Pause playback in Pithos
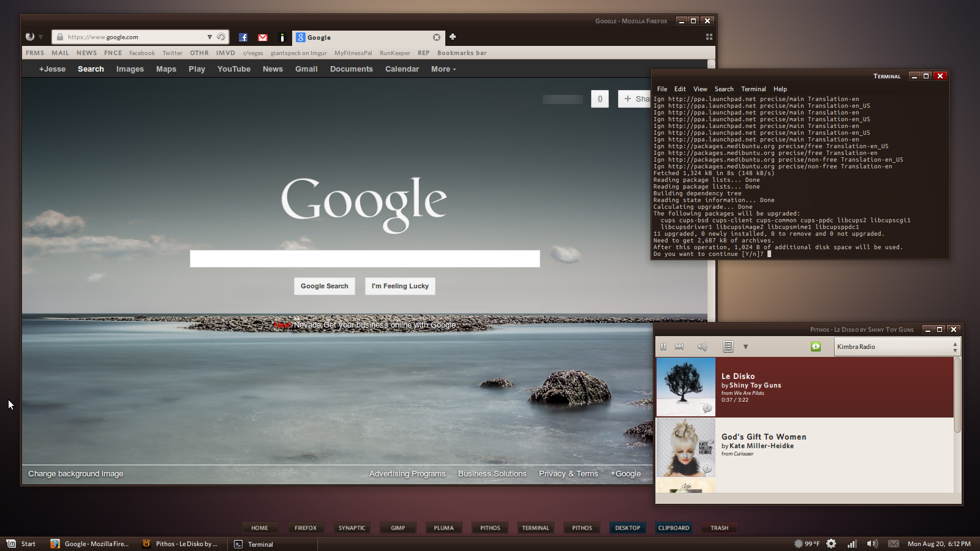Viewport: 980px width, 551px height. tap(663, 347)
